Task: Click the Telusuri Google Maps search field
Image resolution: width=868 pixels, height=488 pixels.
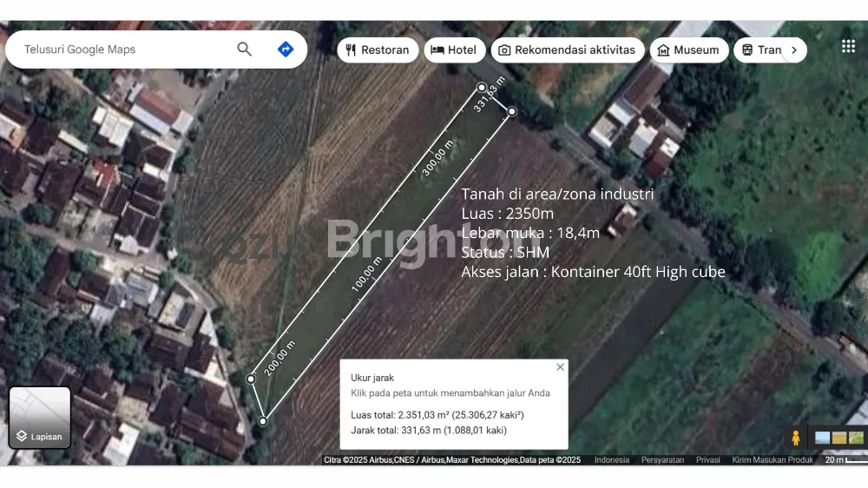Action: tap(122, 49)
